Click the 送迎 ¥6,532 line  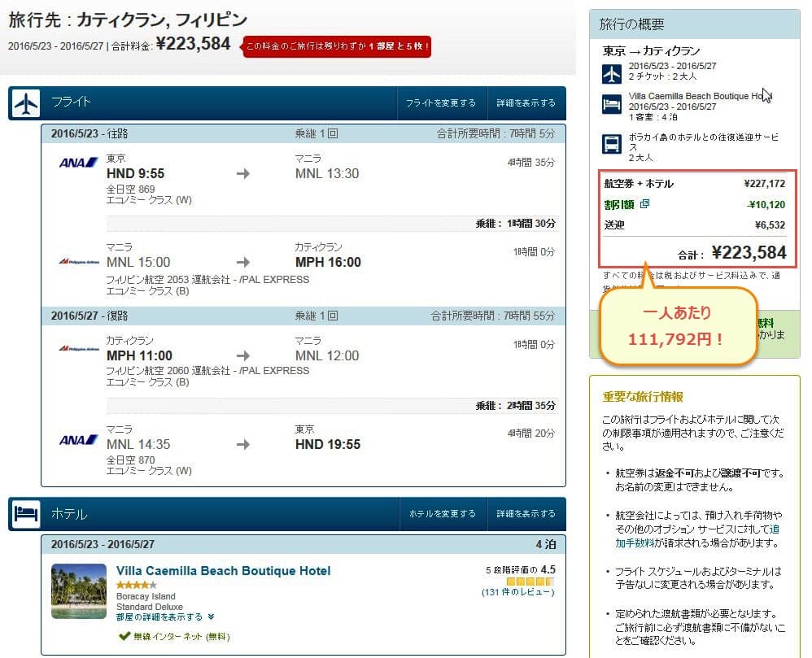click(695, 224)
